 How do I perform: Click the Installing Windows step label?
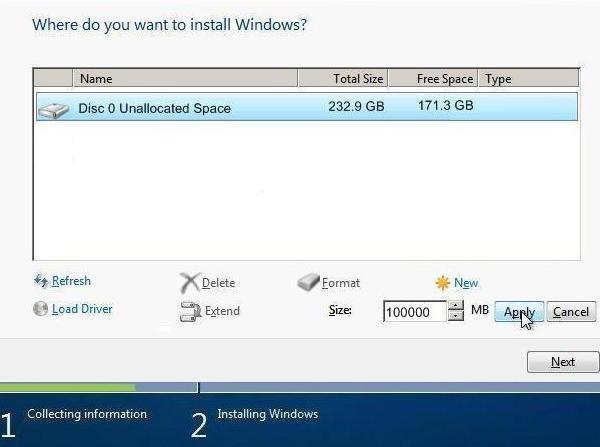tap(267, 414)
